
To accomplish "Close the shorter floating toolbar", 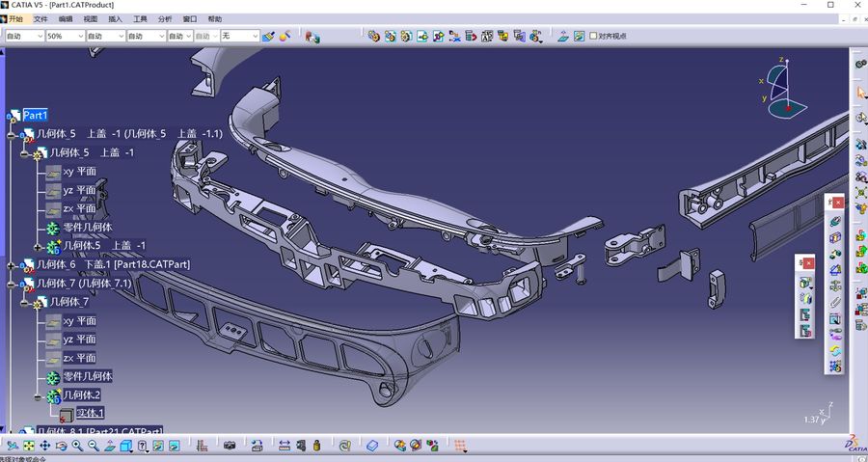I will point(809,264).
